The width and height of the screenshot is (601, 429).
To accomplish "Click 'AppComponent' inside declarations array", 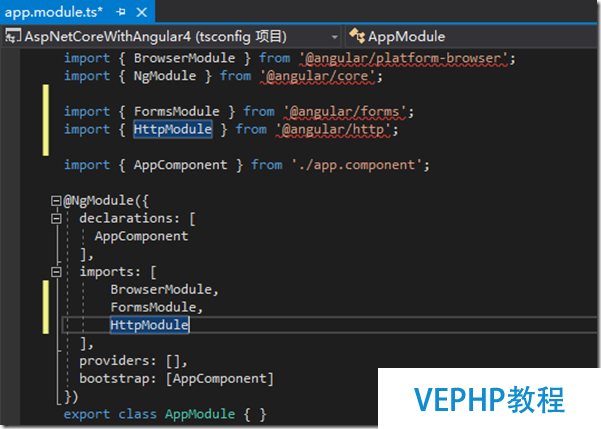I will pos(141,236).
